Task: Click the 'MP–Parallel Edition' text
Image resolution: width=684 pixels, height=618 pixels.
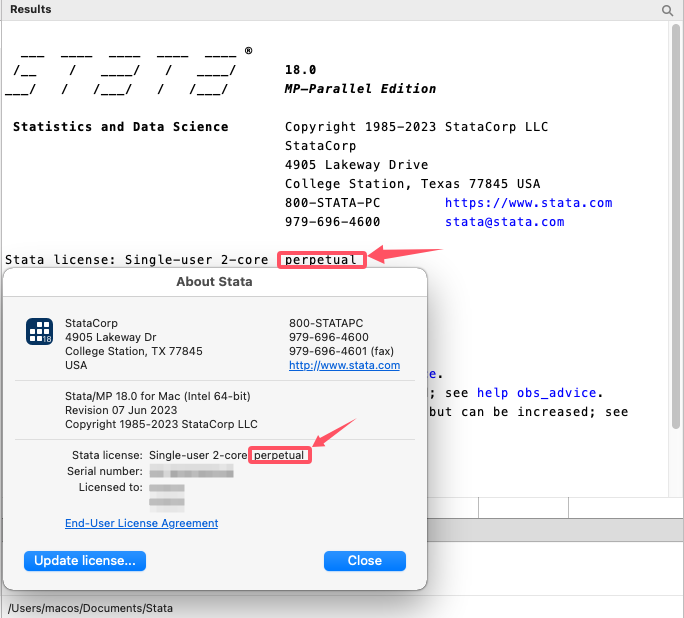Action: pyautogui.click(x=360, y=89)
